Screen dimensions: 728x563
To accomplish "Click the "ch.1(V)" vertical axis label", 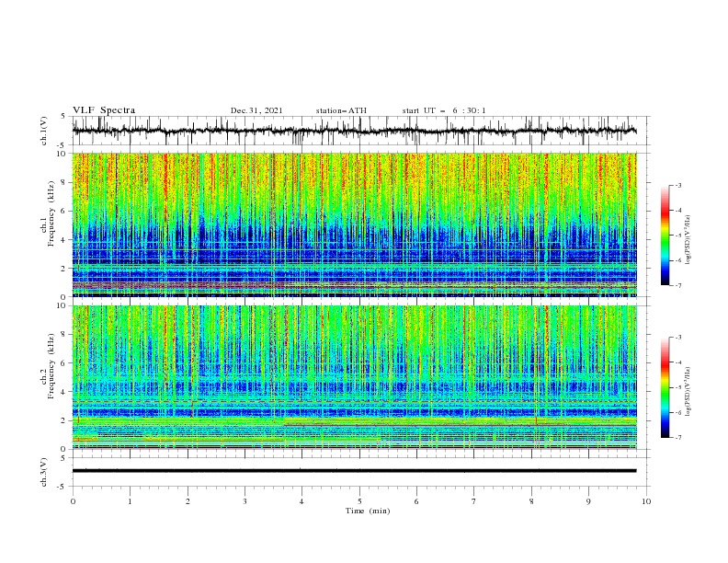I will [x=44, y=131].
